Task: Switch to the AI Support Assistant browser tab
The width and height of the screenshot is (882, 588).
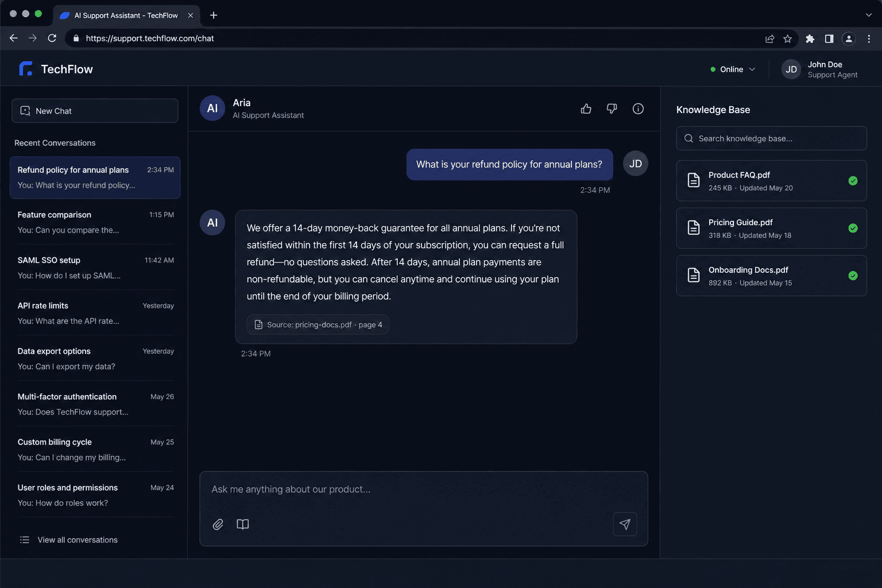Action: pos(126,16)
